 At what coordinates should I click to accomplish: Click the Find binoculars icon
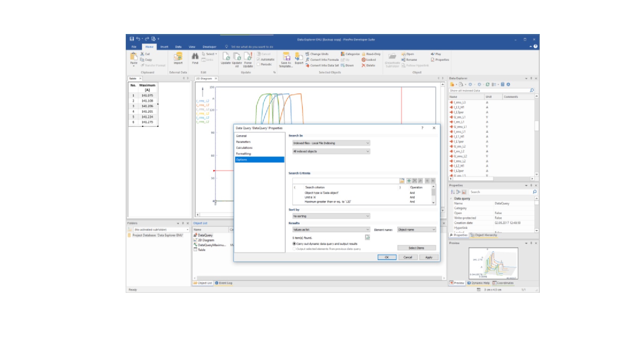click(195, 56)
